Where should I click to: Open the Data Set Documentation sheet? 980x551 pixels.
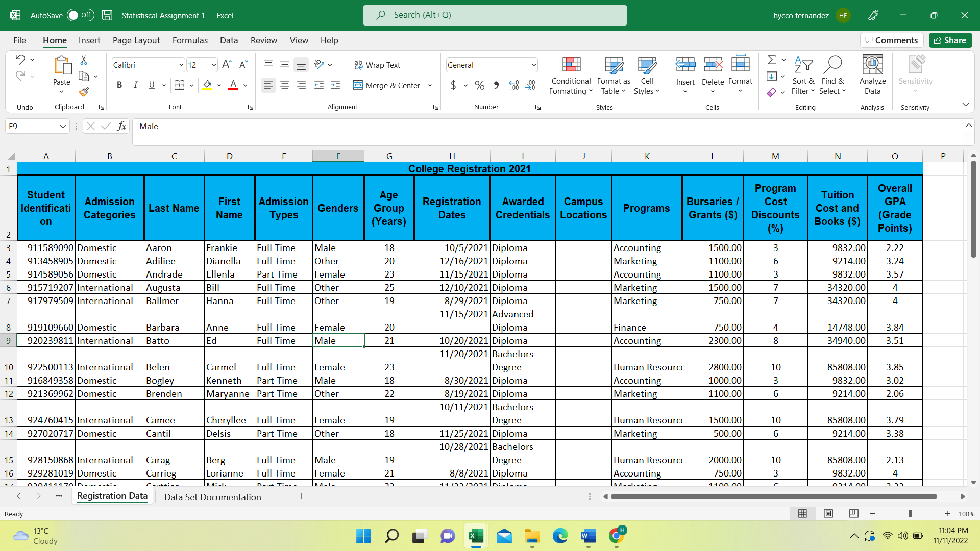point(212,497)
